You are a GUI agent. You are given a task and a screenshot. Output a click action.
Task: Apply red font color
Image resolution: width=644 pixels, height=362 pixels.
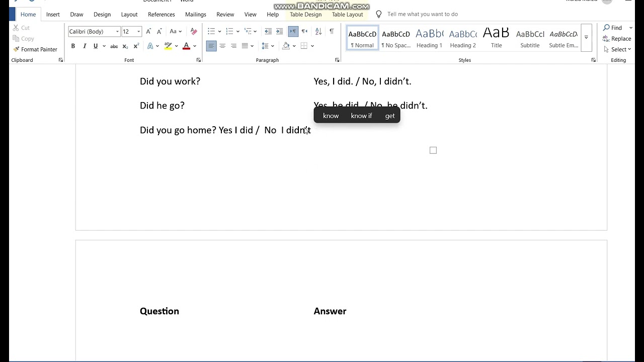[186, 46]
